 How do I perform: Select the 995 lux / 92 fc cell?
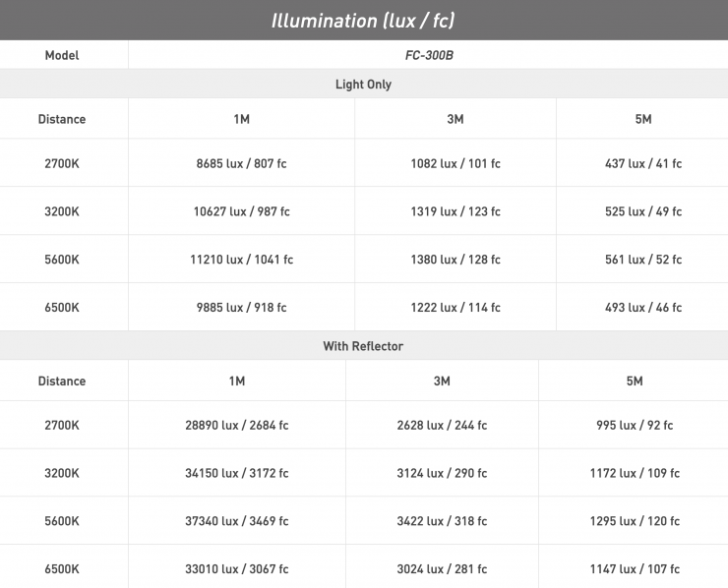(x=635, y=425)
